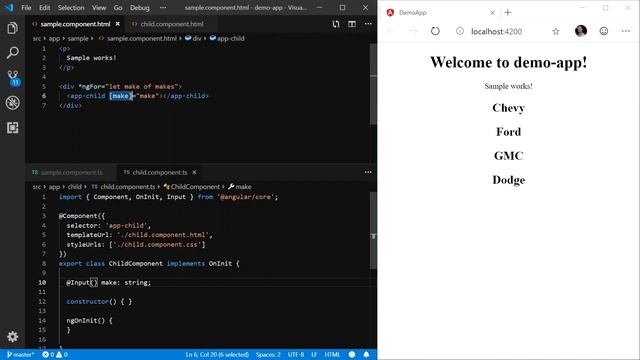The image size is (640, 360).
Task: Click the master branch in status bar
Action: pyautogui.click(x=20, y=354)
